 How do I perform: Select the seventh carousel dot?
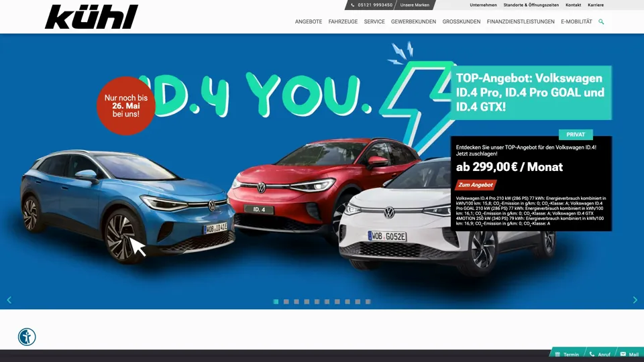pyautogui.click(x=337, y=302)
